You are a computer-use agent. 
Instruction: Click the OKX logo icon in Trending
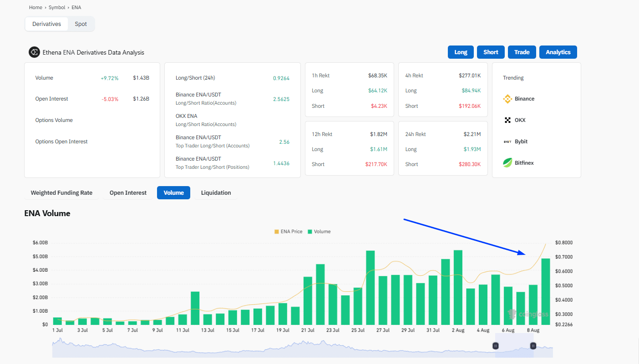point(507,120)
